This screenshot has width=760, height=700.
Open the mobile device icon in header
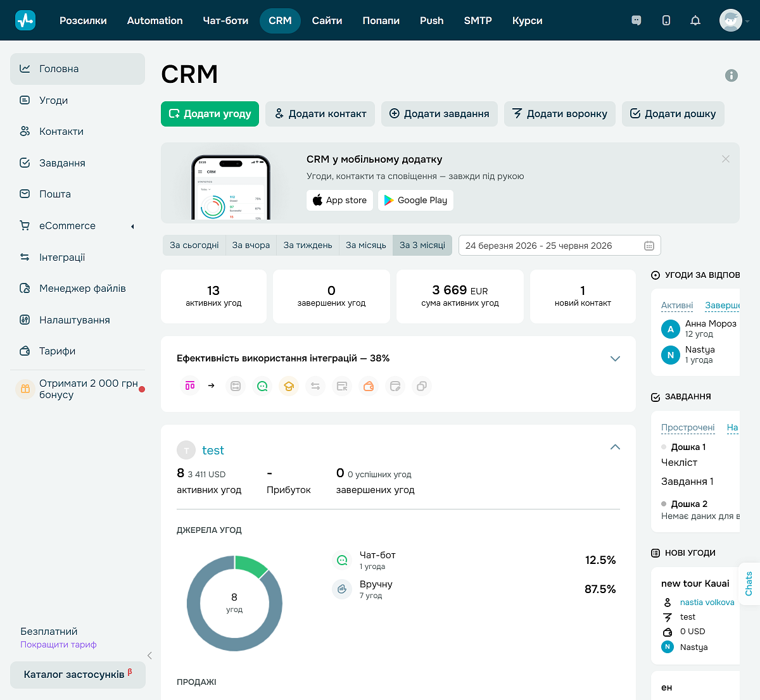[x=666, y=20]
